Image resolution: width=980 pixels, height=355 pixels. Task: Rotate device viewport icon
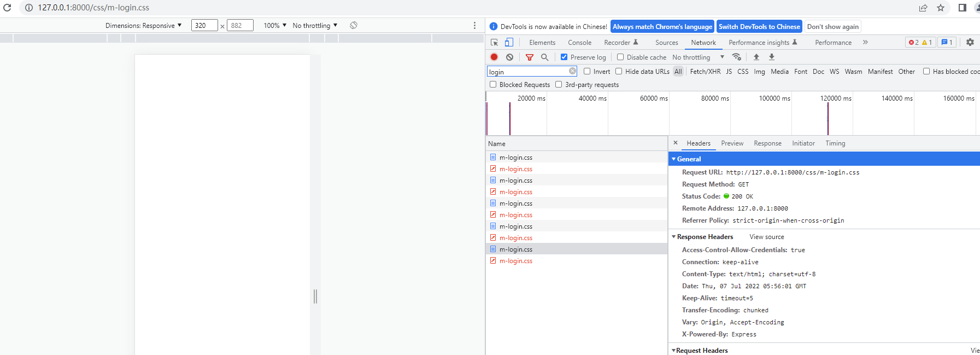coord(354,25)
